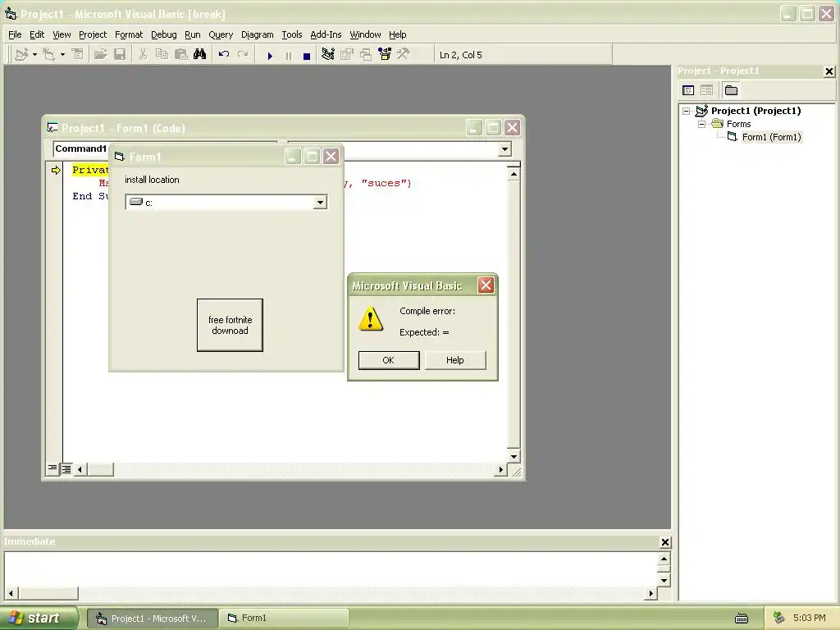This screenshot has width=840, height=630.
Task: Collapse the Forms folder node
Action: (702, 124)
